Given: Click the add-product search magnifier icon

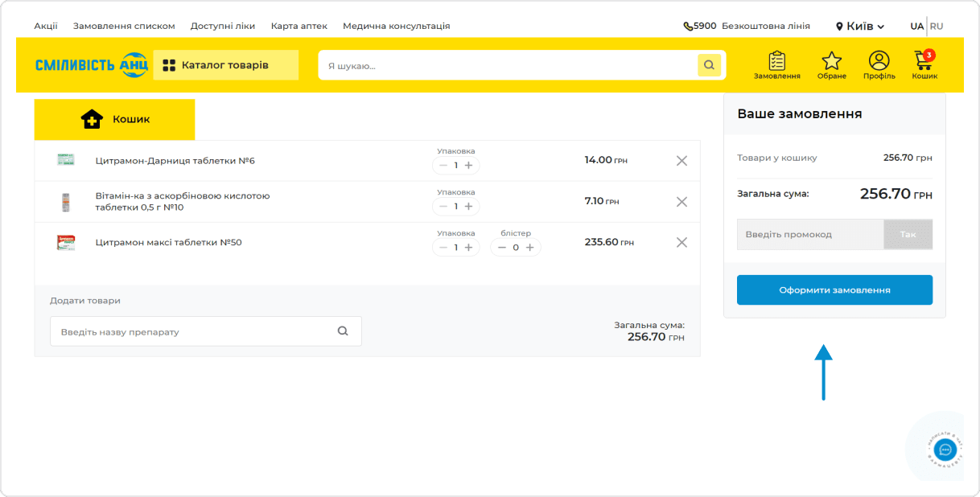Looking at the screenshot, I should [x=343, y=331].
